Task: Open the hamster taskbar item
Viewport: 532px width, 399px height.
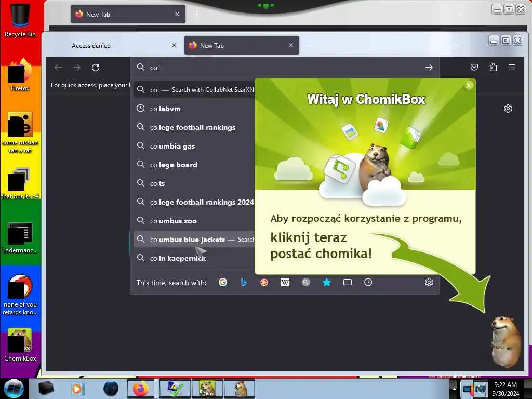Action: click(x=239, y=389)
